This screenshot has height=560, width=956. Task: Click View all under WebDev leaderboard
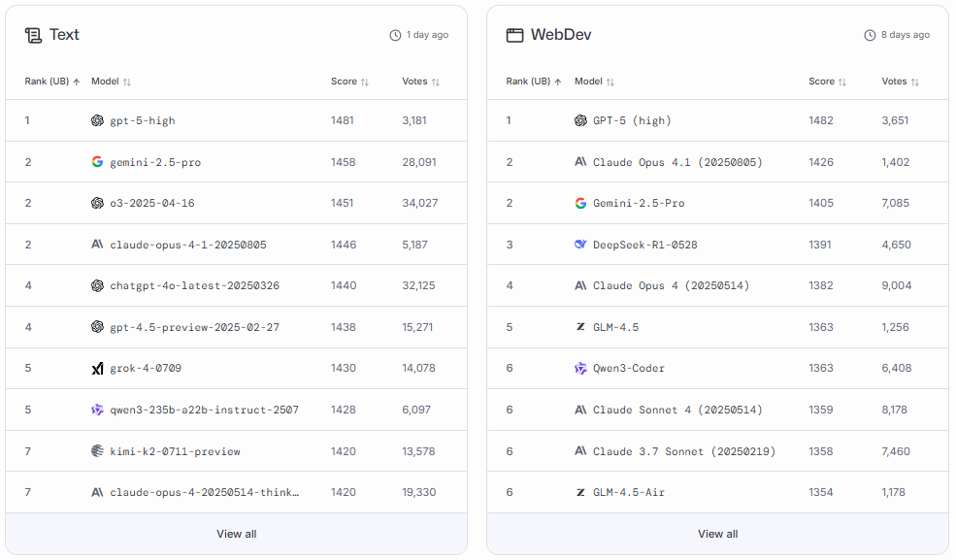717,534
